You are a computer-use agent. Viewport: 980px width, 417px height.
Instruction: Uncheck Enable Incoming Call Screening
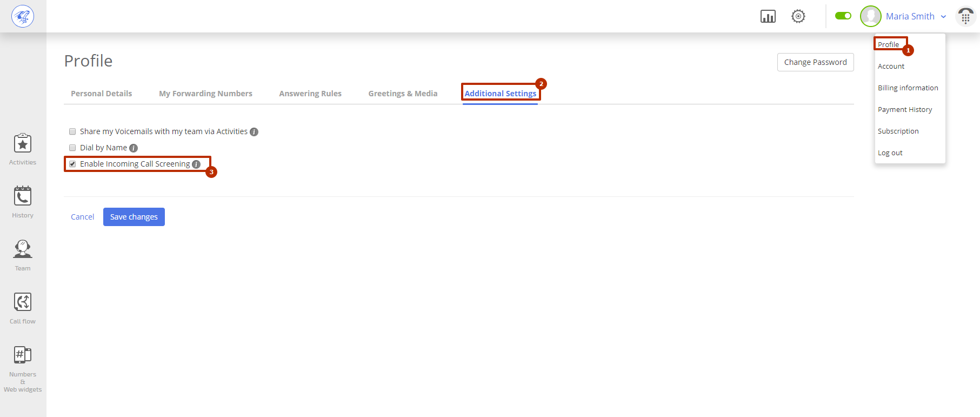(x=72, y=164)
